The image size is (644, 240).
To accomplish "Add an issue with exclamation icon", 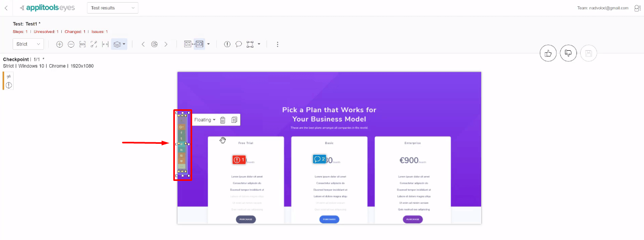I will [x=227, y=44].
